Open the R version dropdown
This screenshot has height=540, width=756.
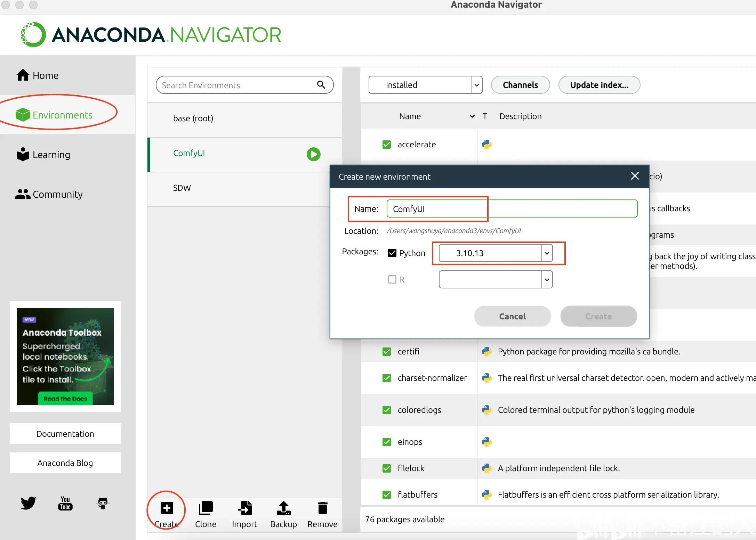point(496,279)
